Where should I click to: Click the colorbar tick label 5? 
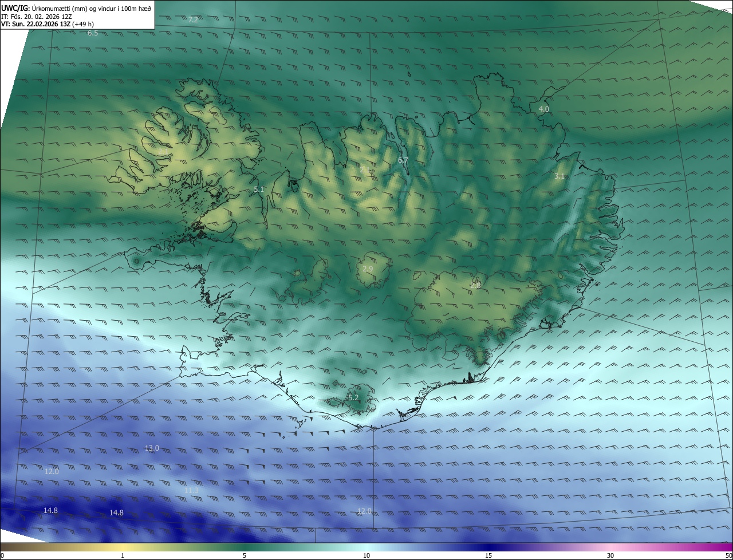click(x=245, y=555)
